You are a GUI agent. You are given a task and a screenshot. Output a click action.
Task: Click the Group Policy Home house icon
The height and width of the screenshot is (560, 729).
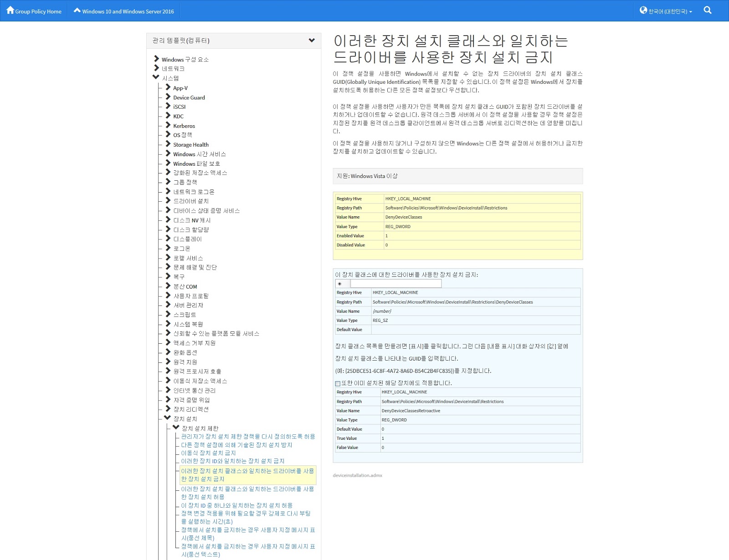(10, 10)
